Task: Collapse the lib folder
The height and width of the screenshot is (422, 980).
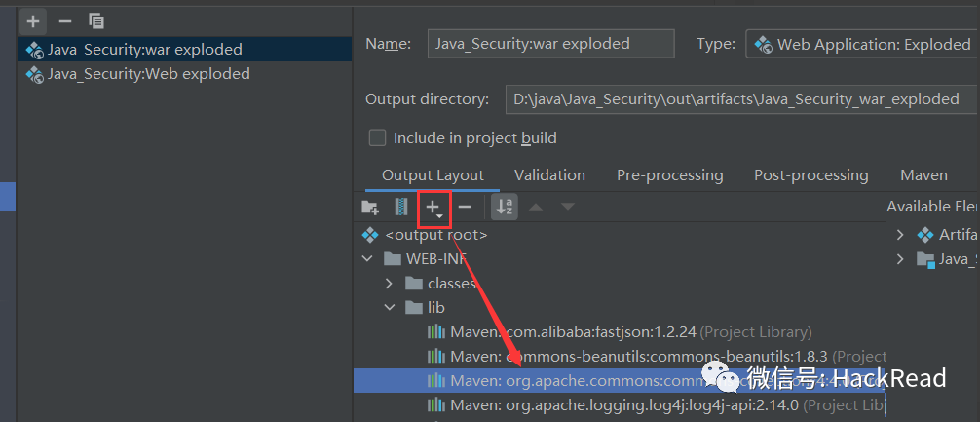Action: click(390, 308)
